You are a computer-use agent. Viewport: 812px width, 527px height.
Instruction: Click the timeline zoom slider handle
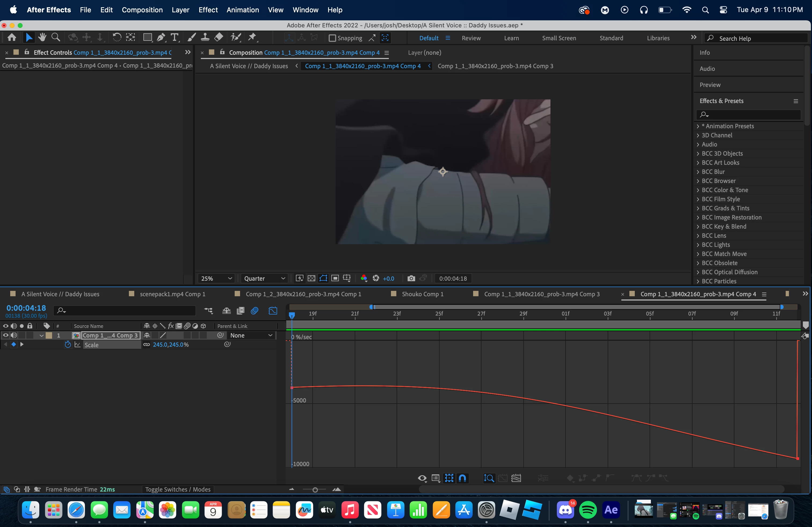(315, 489)
